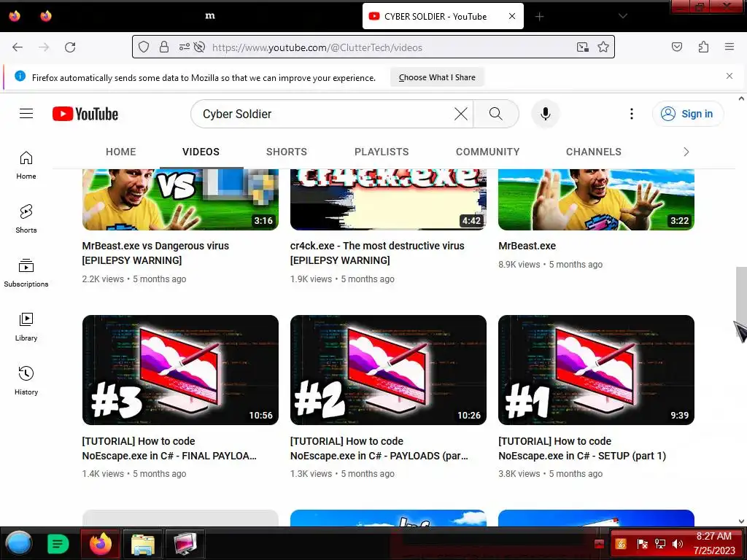
Task: Click NoEscape.exe FINAL PAYLOAD tutorial title
Action: pos(169,448)
